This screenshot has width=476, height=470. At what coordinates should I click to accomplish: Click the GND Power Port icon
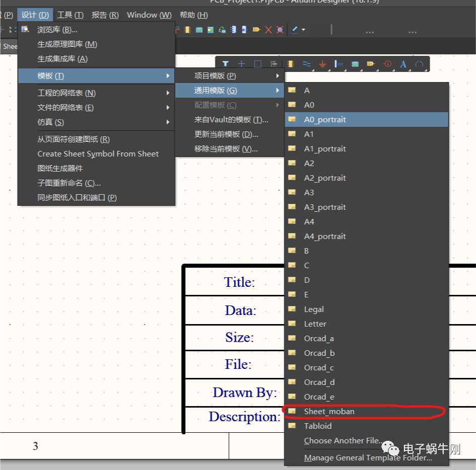point(323,64)
